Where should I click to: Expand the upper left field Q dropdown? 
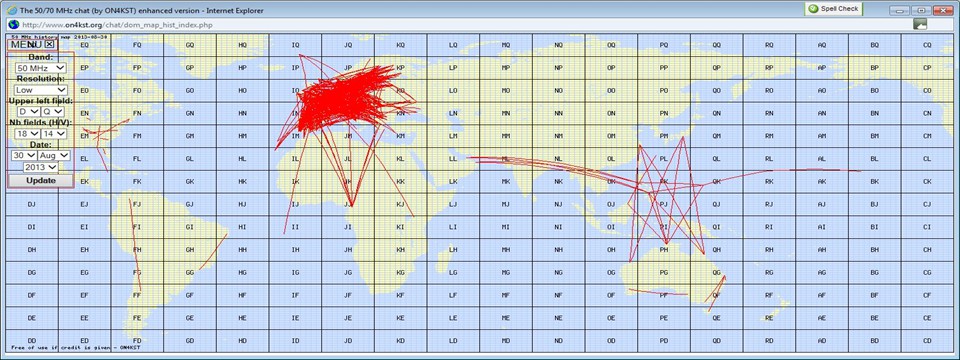coord(53,111)
